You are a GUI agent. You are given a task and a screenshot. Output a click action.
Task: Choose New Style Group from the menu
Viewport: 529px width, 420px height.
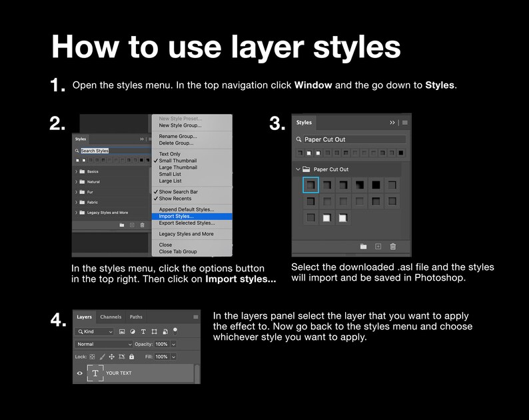click(x=180, y=125)
